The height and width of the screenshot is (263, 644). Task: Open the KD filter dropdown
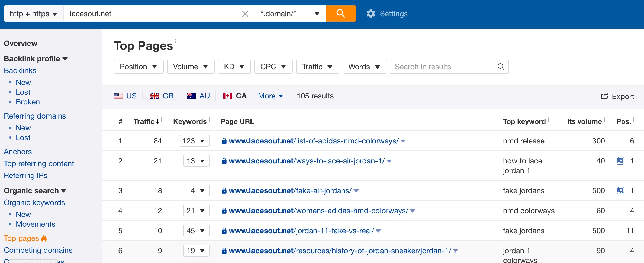click(x=234, y=67)
